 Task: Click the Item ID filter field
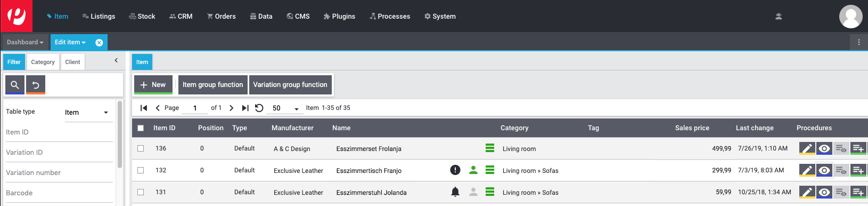click(x=60, y=132)
